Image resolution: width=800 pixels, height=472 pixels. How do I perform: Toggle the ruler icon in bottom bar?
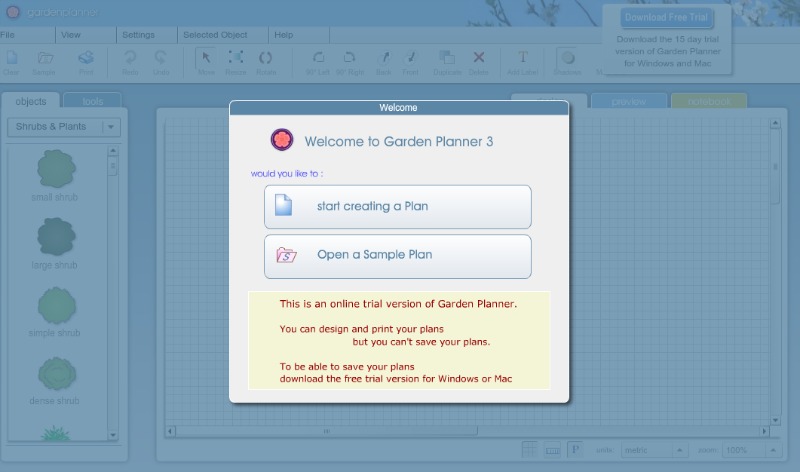click(553, 450)
